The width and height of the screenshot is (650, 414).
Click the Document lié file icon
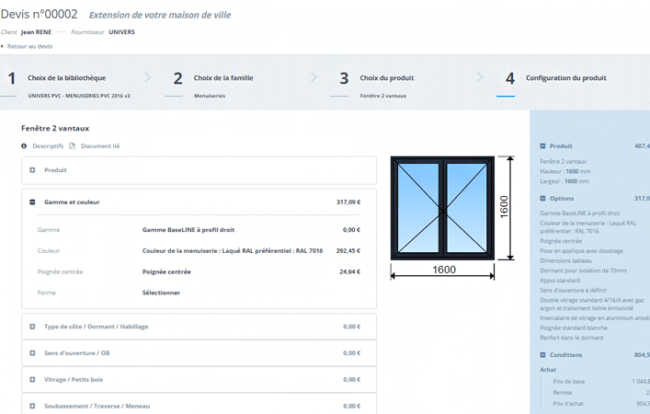72,146
